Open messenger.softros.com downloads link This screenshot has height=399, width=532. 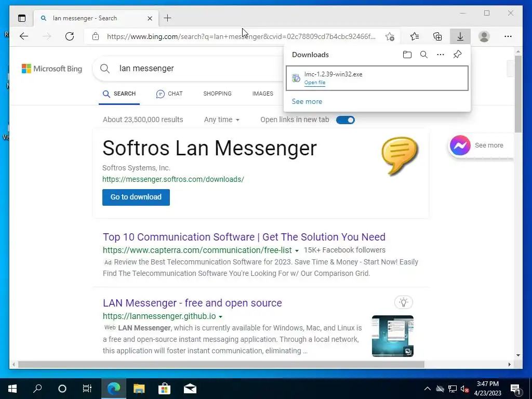click(173, 179)
